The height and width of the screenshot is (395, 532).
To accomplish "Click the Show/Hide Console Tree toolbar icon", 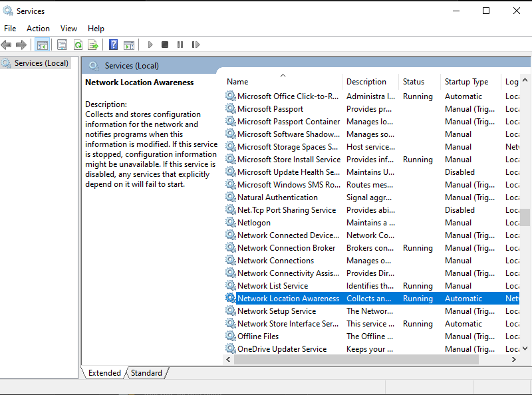I will click(x=43, y=45).
